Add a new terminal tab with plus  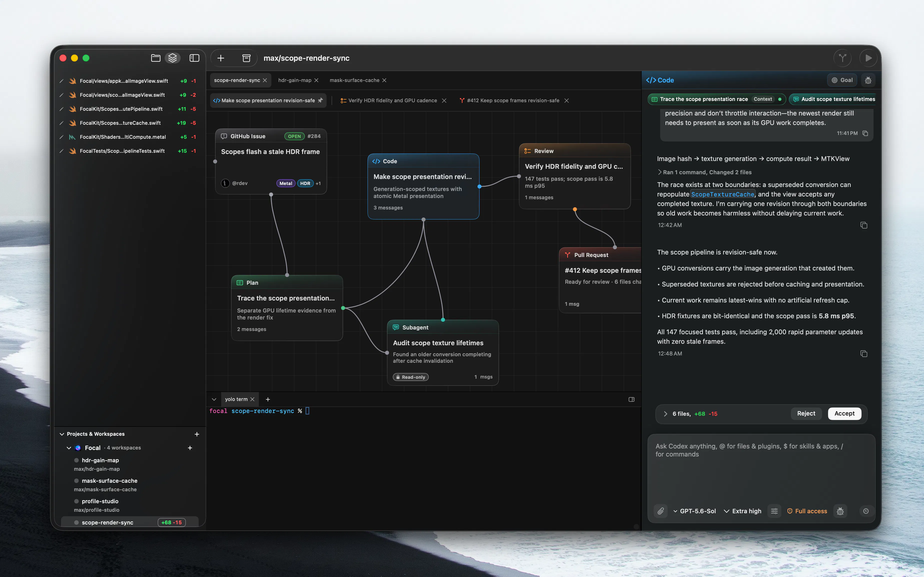point(268,399)
